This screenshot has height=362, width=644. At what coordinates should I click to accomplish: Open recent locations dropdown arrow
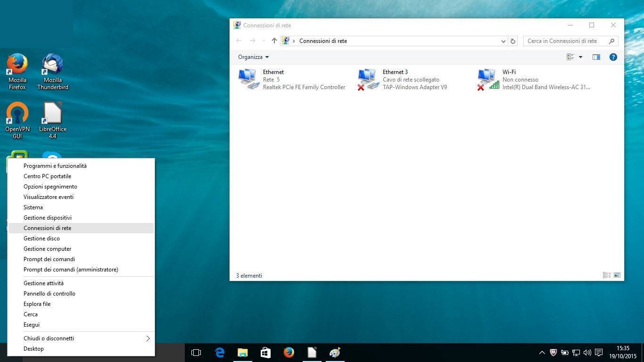click(264, 41)
